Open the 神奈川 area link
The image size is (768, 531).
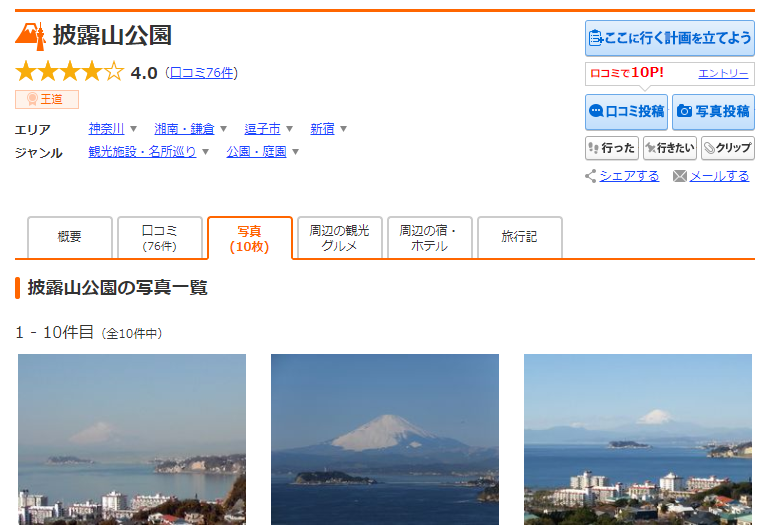point(106,129)
